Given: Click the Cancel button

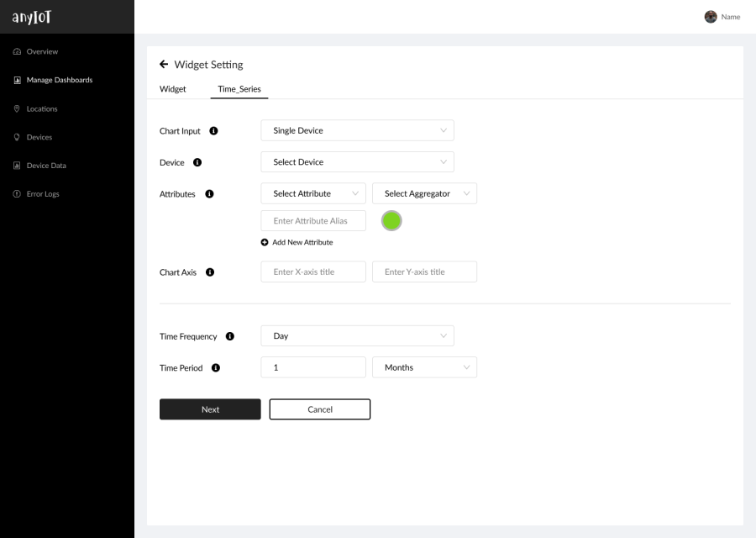Looking at the screenshot, I should pos(320,409).
